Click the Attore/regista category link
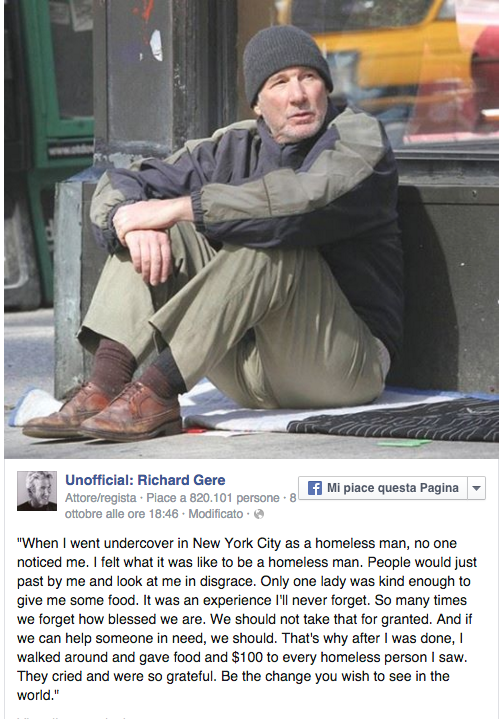 click(x=100, y=498)
